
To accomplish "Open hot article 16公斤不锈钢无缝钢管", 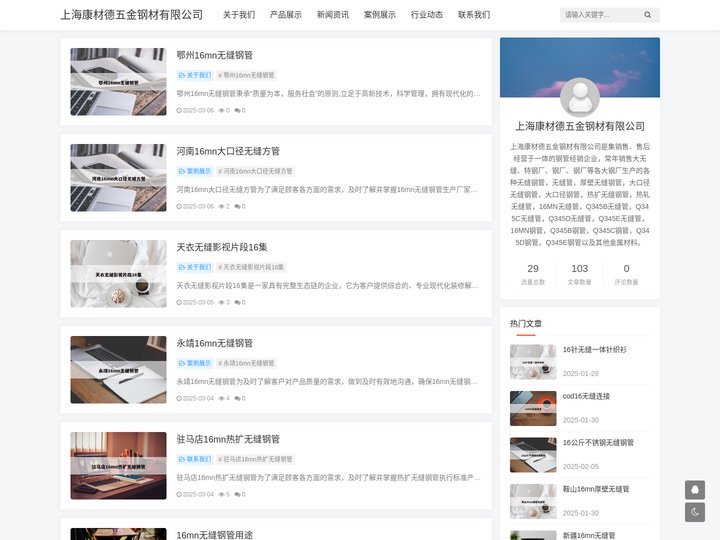I will coord(598,443).
